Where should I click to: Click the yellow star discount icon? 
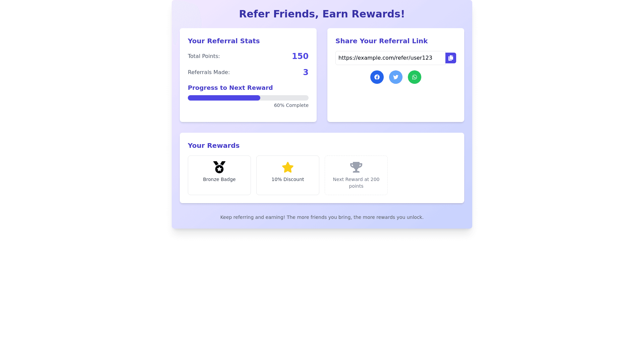click(x=287, y=167)
